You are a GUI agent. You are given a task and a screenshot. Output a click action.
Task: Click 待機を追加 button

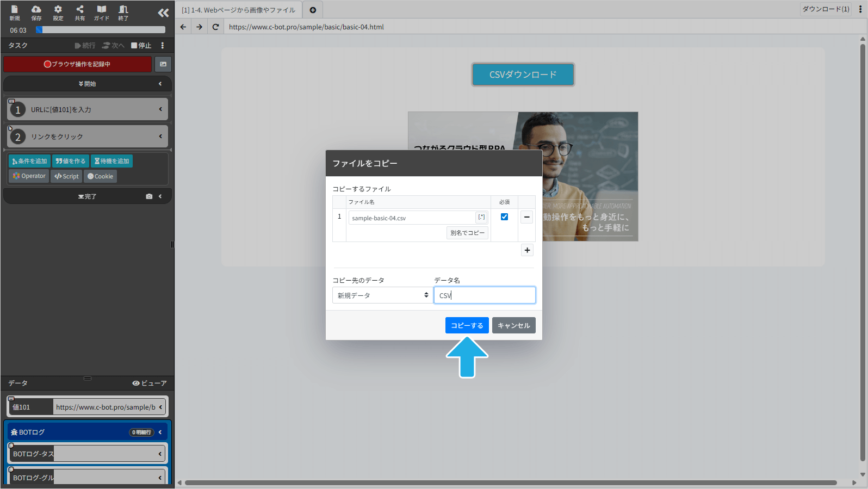[111, 161]
